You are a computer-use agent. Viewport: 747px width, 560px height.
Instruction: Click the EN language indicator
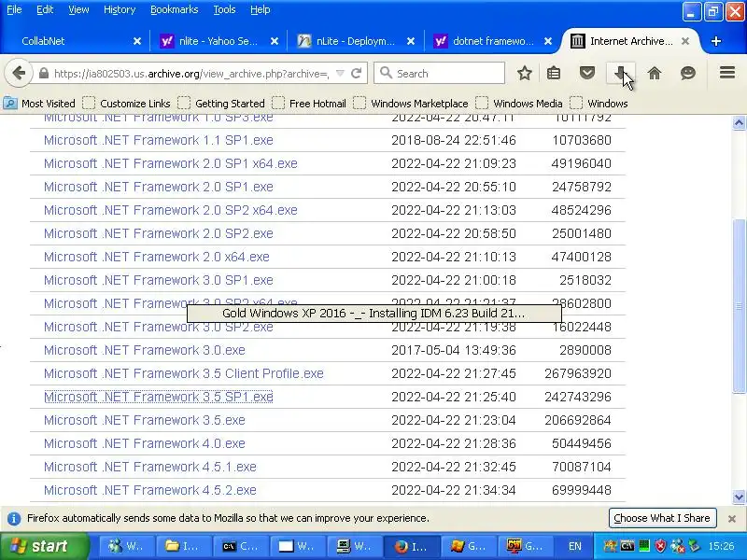[x=575, y=546]
